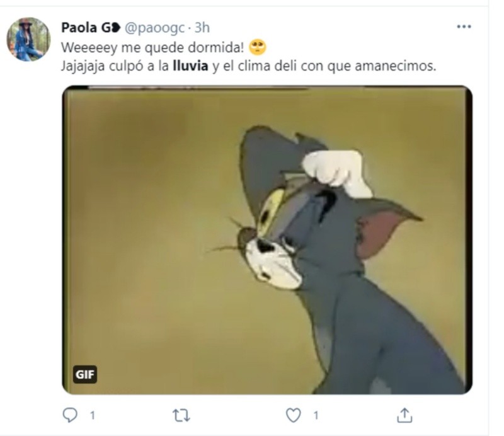Screen dimensions: 504x436
Task: Open the 3h timestamp permalink
Action: 202,28
